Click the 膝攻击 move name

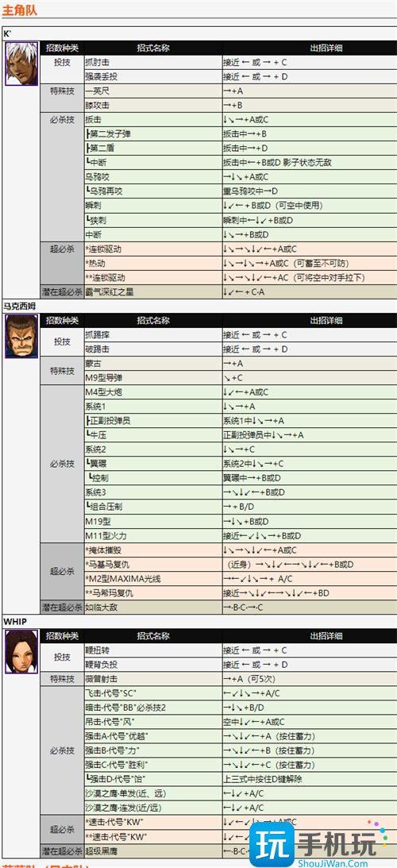tap(97, 105)
